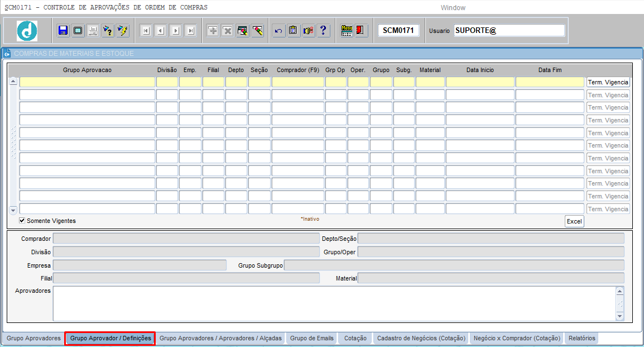Click first row Subg. field
The image size is (644, 347).
pos(403,82)
